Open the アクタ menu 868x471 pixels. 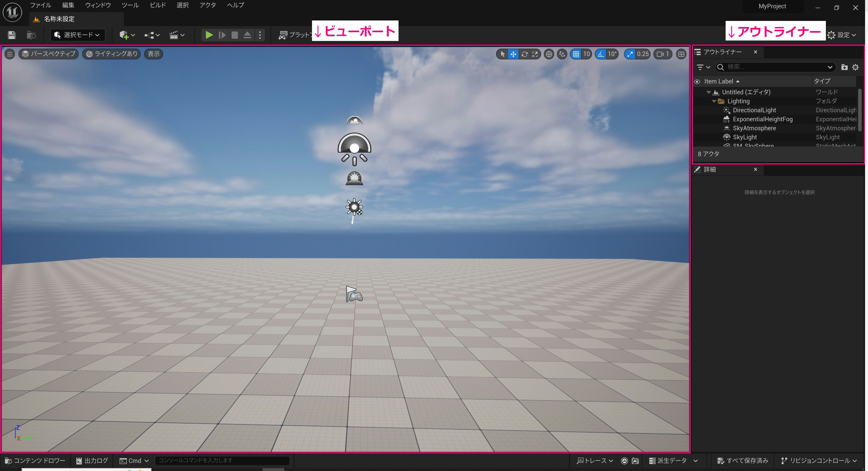click(208, 5)
